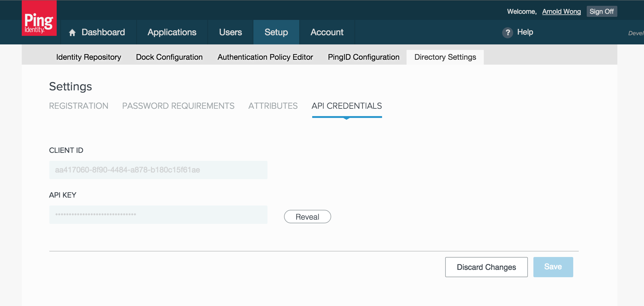Screen dimensions: 644x306
Task: Select the Setup menu item
Action: tap(276, 32)
